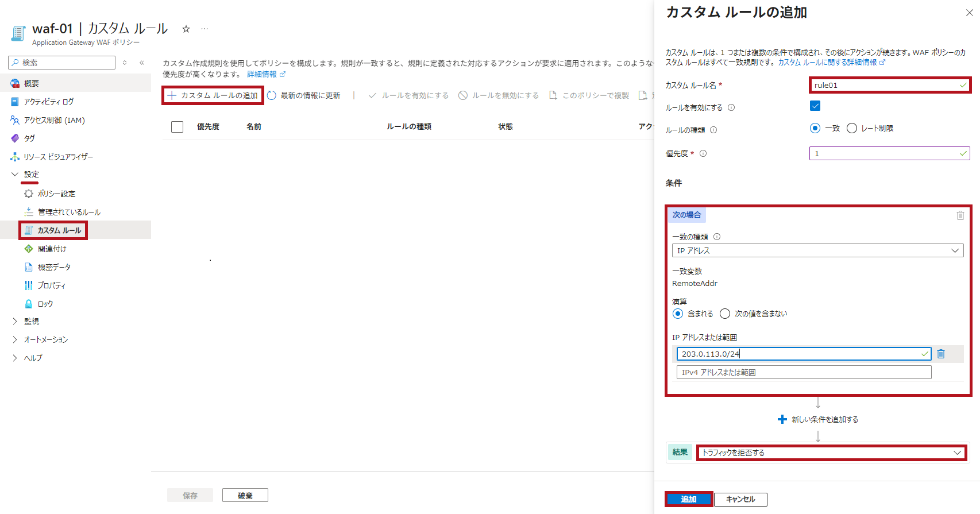Delete the IP address 203.0.113.0/24 entry

941,354
